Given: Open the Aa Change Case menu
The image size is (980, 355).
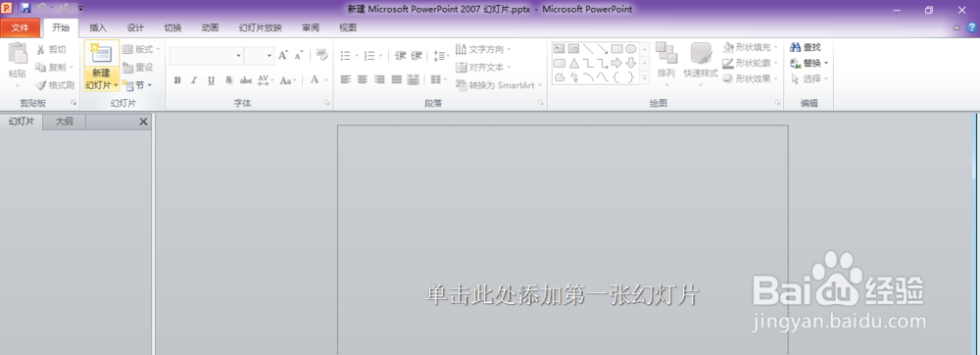Looking at the screenshot, I should (x=287, y=80).
